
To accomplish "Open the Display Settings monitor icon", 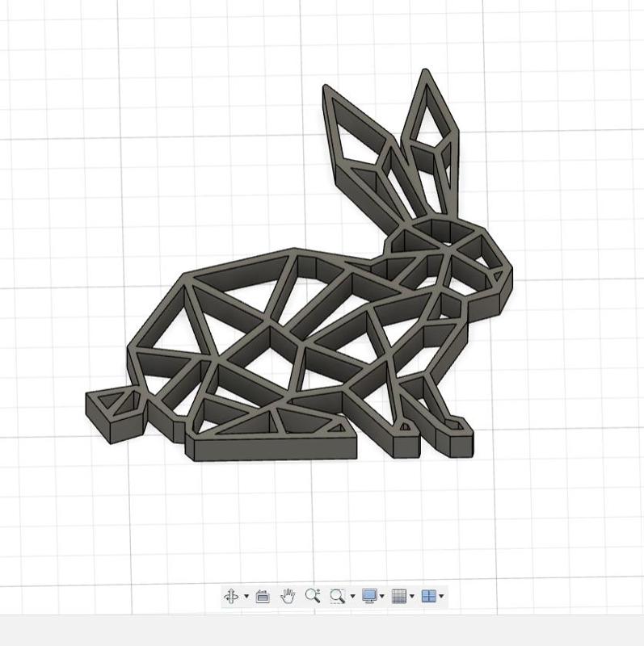I will pyautogui.click(x=369, y=596).
